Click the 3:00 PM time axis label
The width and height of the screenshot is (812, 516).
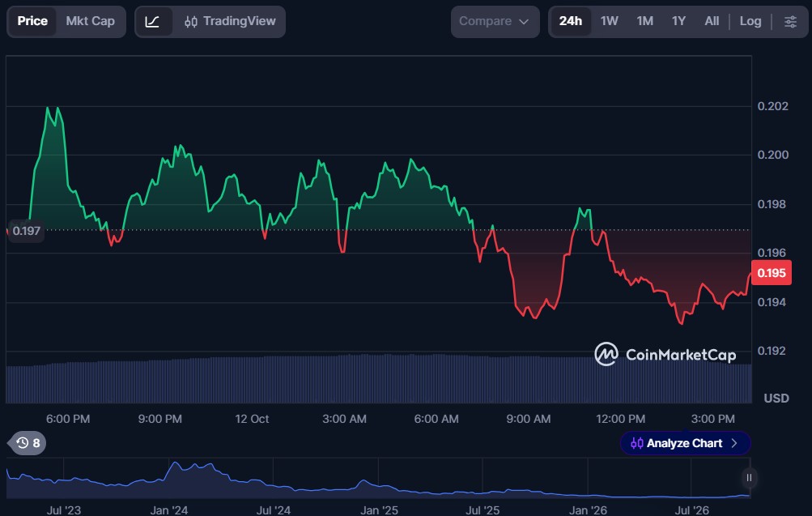[x=712, y=419]
